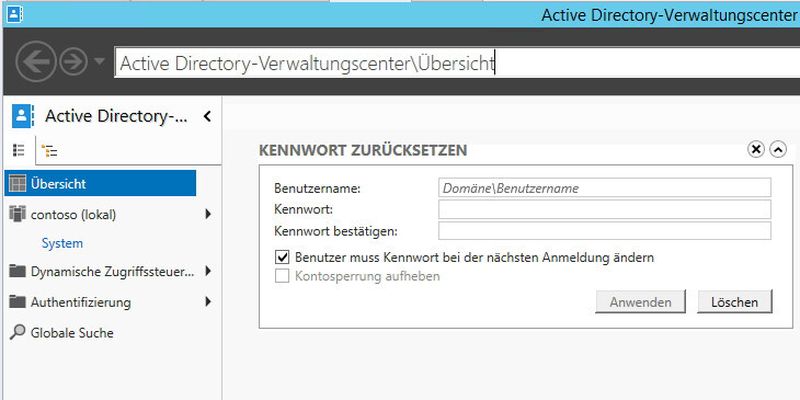Click the Kennwort bestätigen input field
This screenshot has width=800, height=400.
click(605, 231)
